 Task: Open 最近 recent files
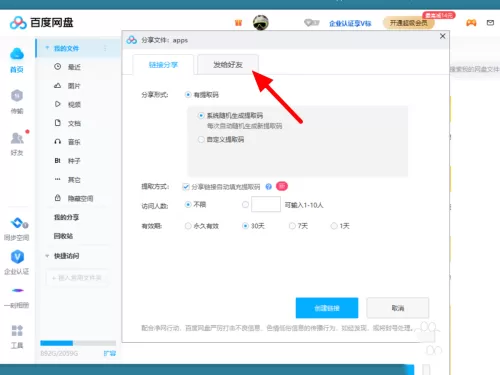point(74,67)
